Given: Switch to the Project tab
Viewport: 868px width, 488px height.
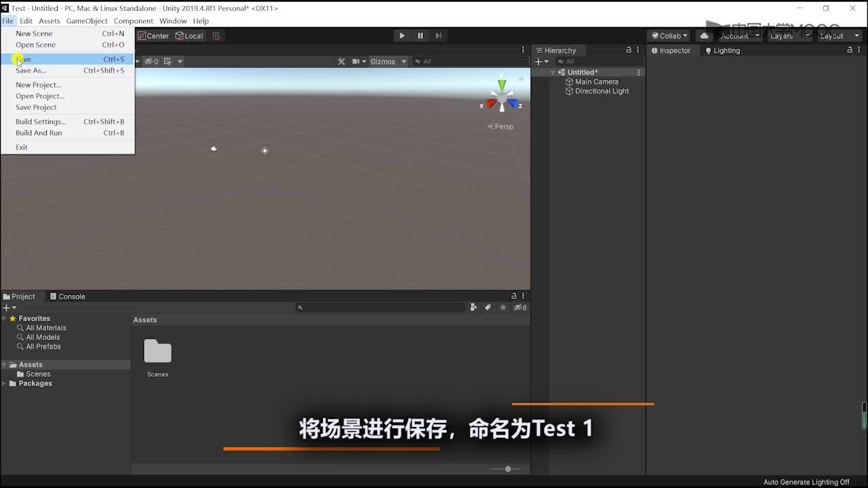Looking at the screenshot, I should (19, 297).
